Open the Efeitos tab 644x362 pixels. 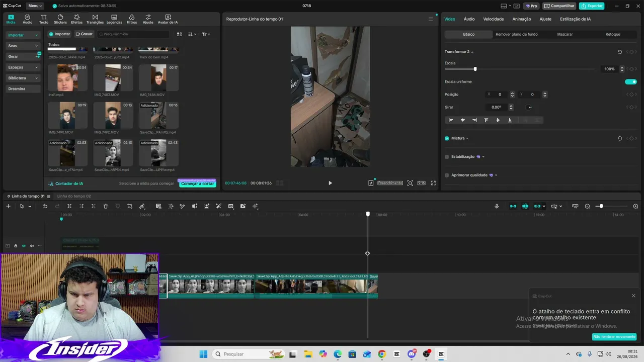(x=76, y=19)
